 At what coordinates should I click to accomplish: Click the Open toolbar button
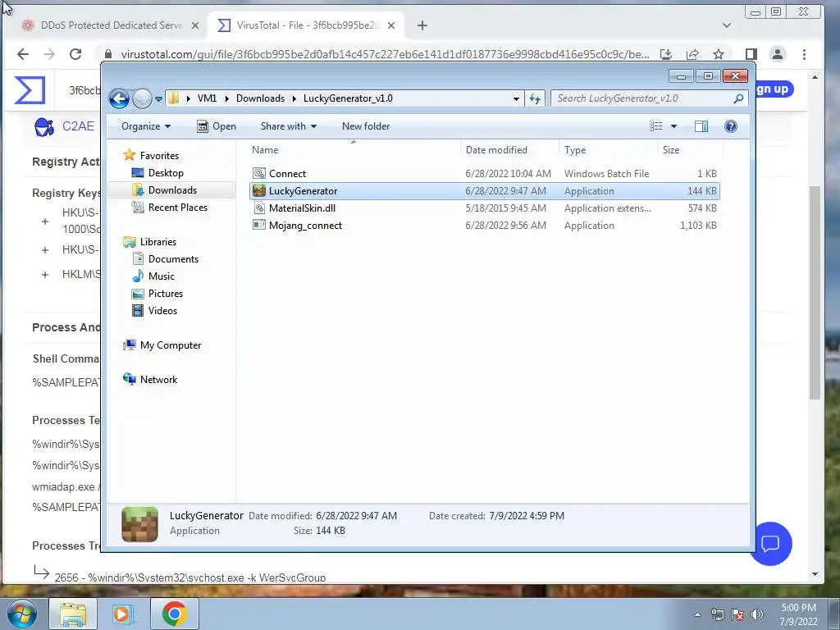pos(217,126)
